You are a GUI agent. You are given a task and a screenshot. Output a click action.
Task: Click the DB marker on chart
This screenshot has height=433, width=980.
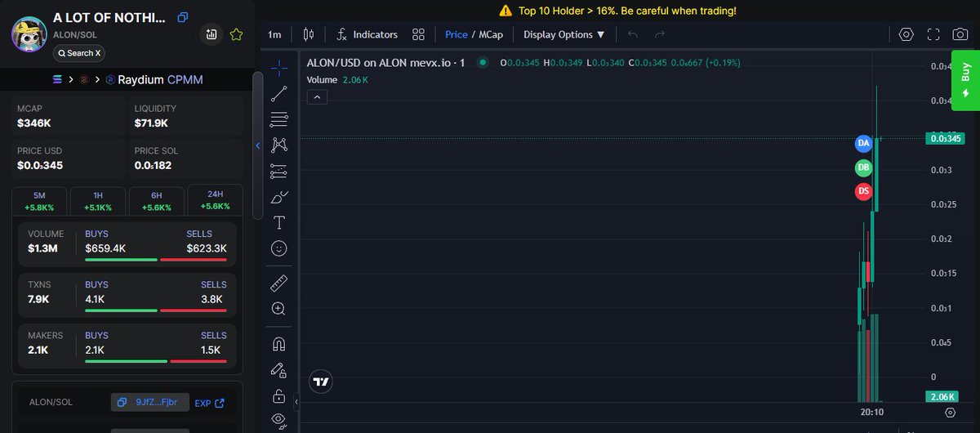(864, 168)
